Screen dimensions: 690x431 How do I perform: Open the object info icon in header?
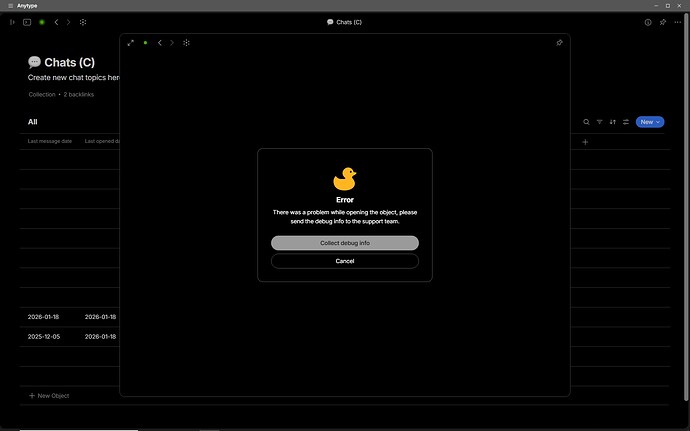(x=648, y=22)
